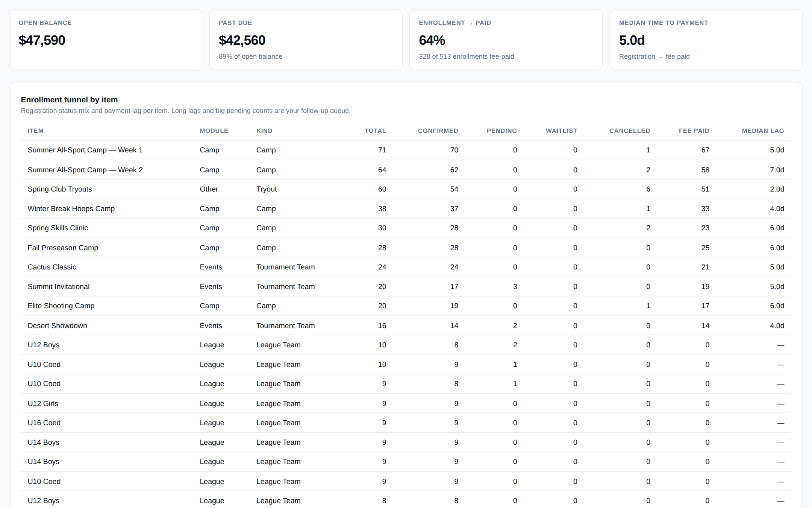Click 'League Team' in U12 Girls row

tap(278, 404)
